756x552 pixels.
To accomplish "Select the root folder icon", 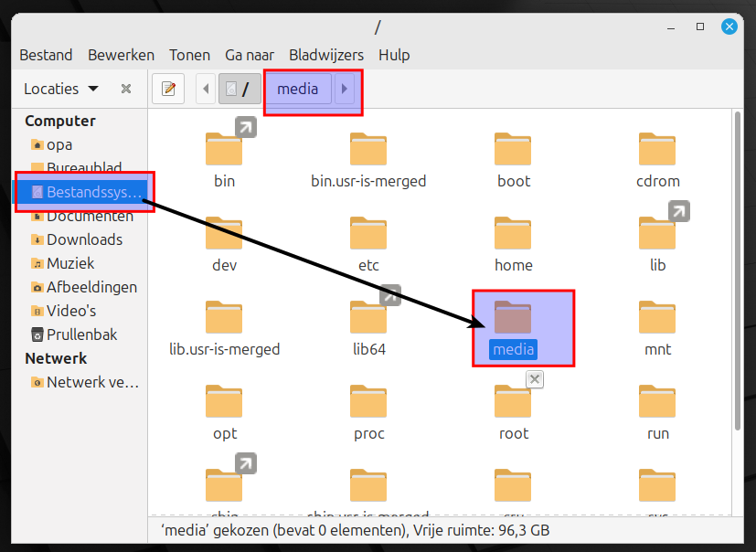I will tap(513, 401).
